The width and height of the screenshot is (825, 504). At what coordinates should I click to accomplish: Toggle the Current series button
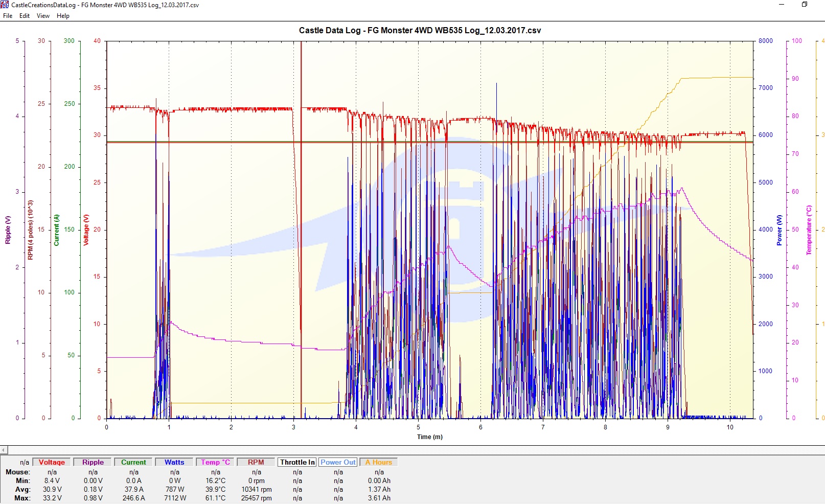point(133,462)
